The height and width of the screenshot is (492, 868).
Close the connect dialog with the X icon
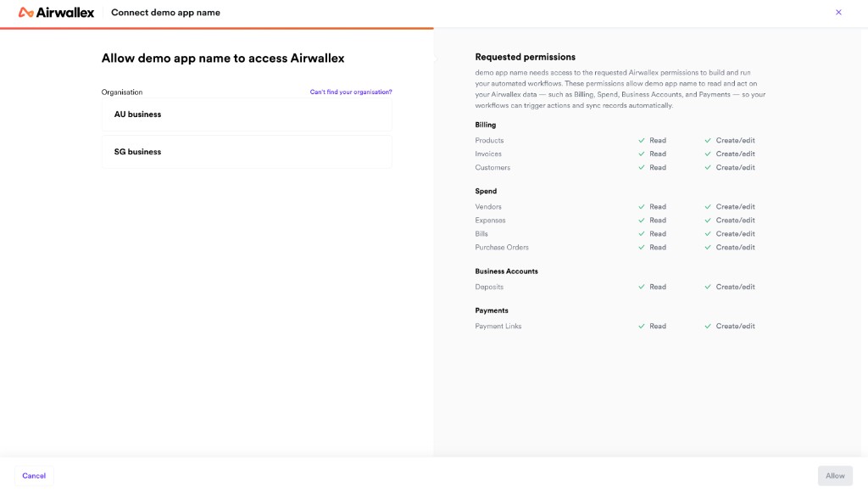tap(838, 12)
